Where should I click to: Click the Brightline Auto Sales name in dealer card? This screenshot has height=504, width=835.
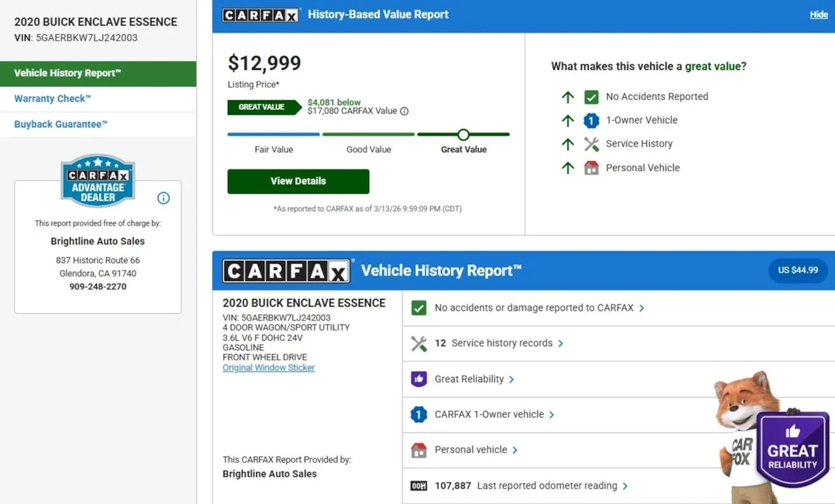pos(97,241)
